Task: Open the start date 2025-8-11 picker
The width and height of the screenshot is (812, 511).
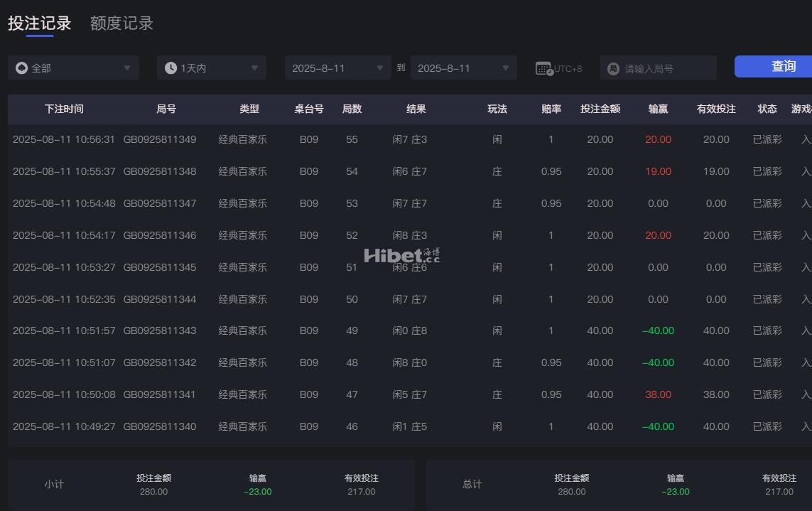Action: click(x=337, y=68)
